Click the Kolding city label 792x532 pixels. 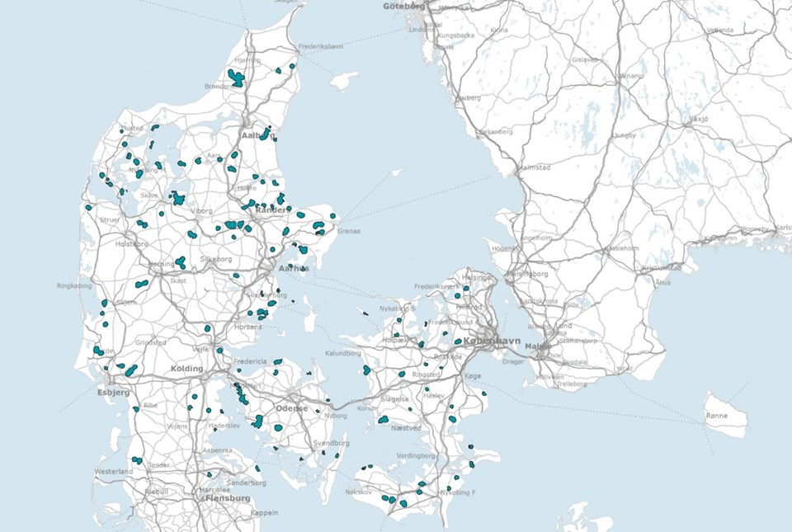(186, 369)
